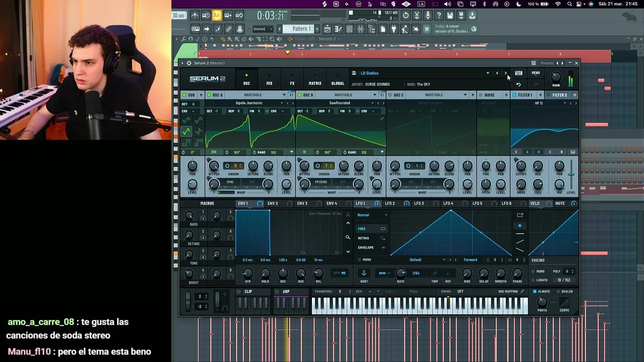Image resolution: width=644 pixels, height=362 pixels.
Task: Click the save preset disk icon
Action: pos(354,73)
